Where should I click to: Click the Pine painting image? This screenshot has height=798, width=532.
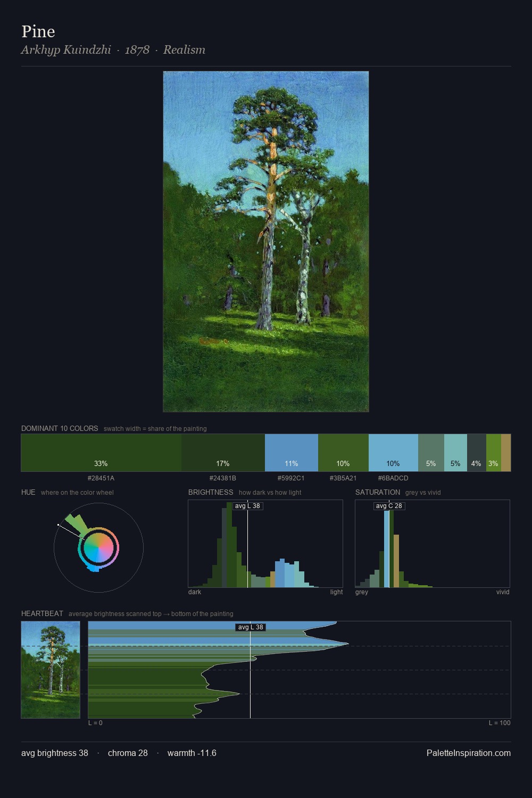[x=265, y=242]
